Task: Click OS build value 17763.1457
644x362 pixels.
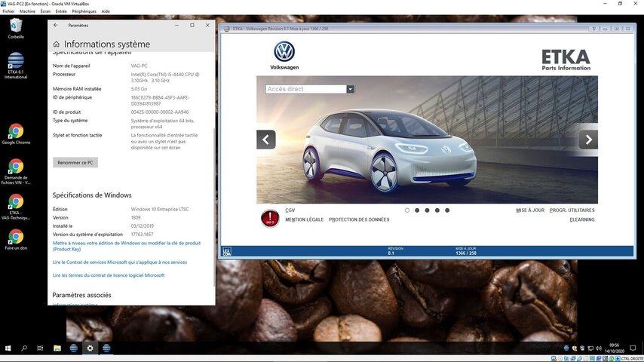Action: tap(142, 235)
